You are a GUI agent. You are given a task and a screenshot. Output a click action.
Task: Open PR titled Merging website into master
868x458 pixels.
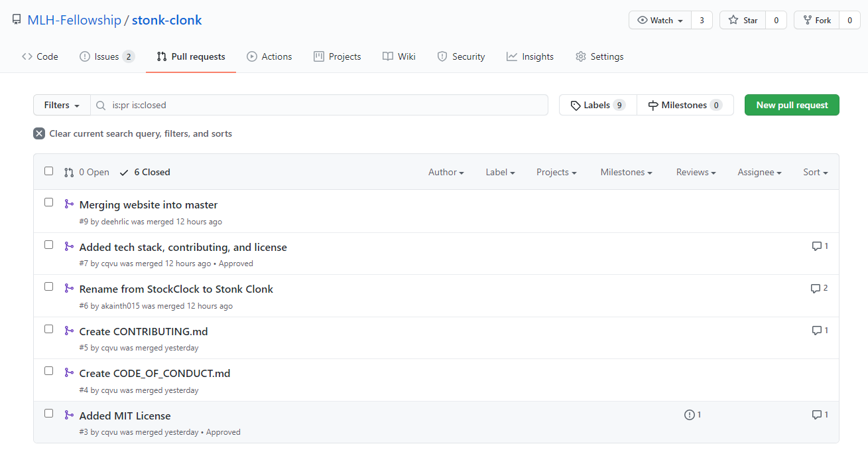pyautogui.click(x=149, y=205)
